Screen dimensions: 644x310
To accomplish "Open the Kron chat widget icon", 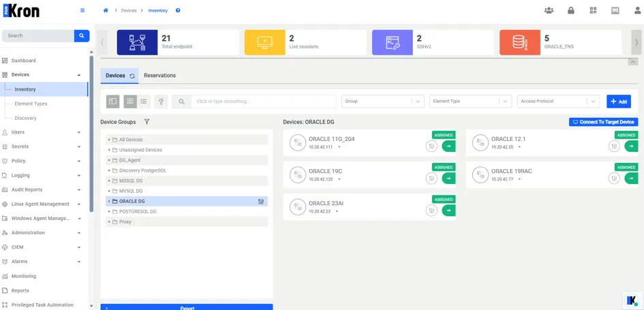I will [631, 301].
